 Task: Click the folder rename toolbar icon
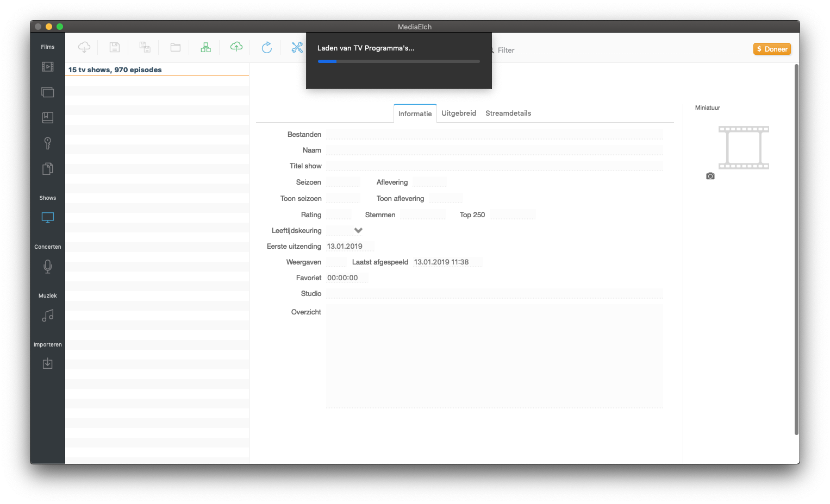click(x=176, y=47)
